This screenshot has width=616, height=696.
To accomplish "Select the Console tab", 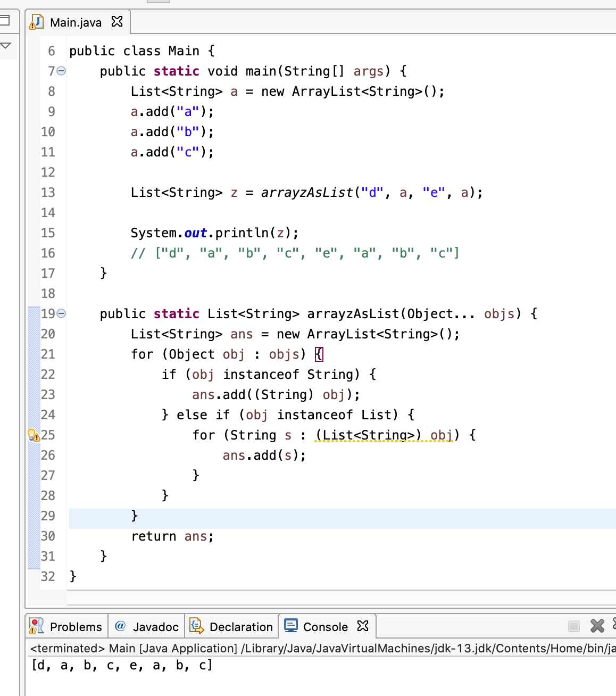I will click(x=325, y=627).
